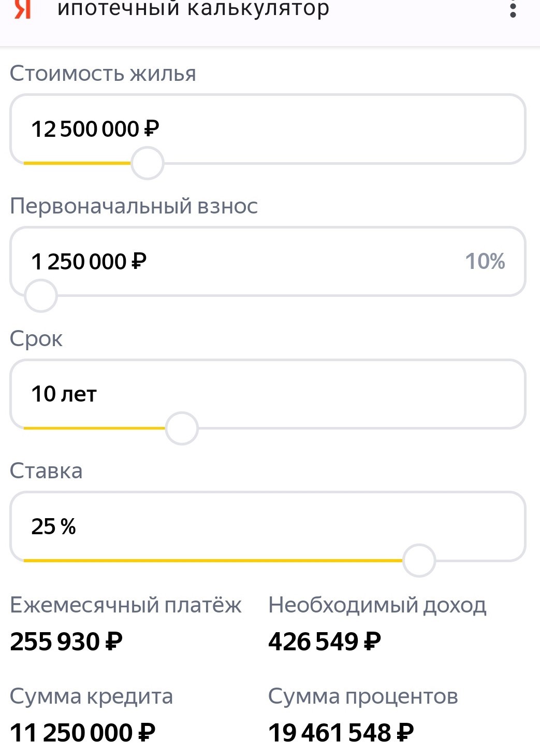Open the three-dot overflow menu
540x756 pixels.
pyautogui.click(x=513, y=9)
